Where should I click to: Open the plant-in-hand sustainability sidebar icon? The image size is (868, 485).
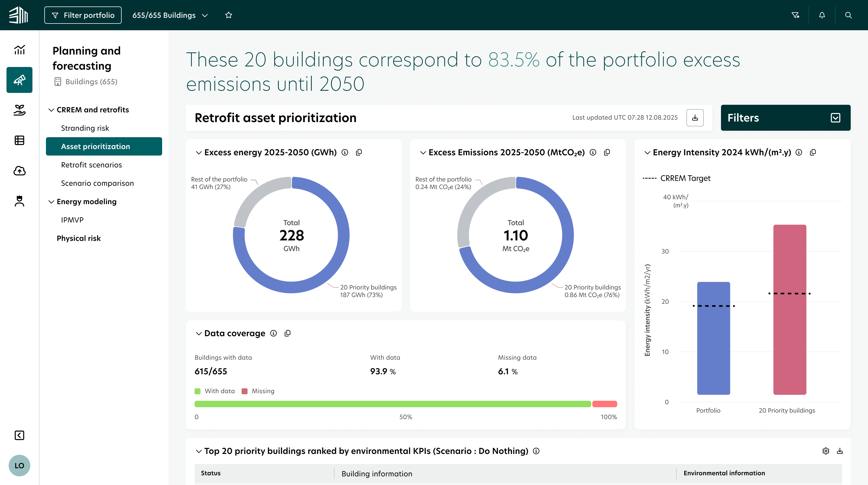19,110
